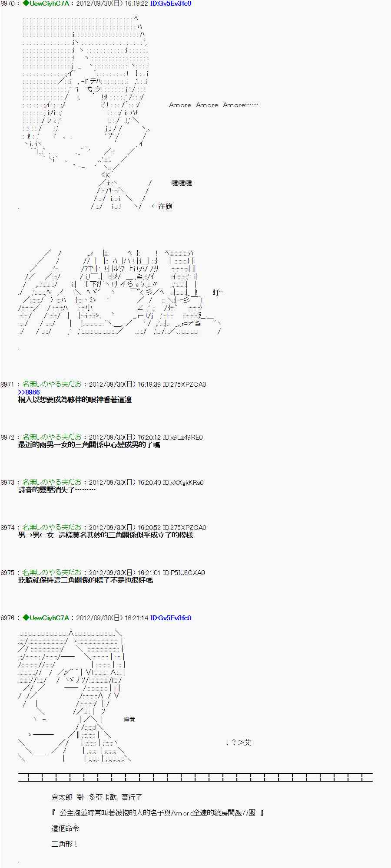The height and width of the screenshot is (868, 391).
Task: Click the poster name on post 8973
Action: click(52, 482)
